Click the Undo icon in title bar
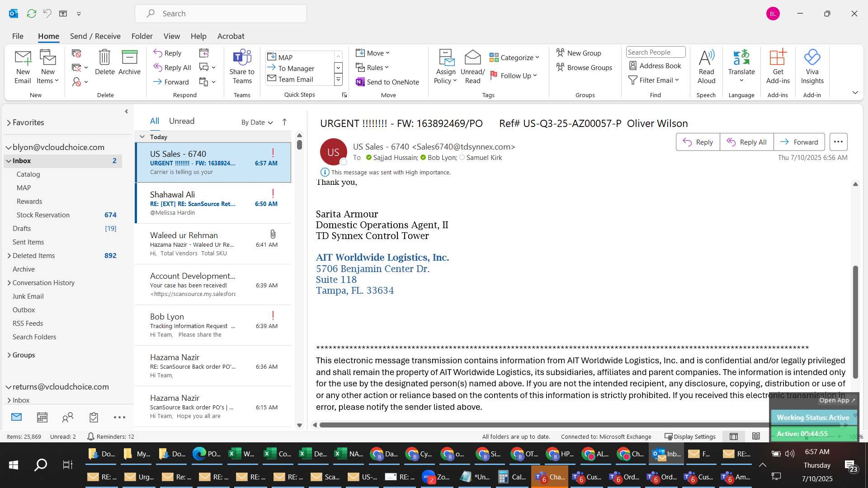868x488 pixels. (47, 14)
